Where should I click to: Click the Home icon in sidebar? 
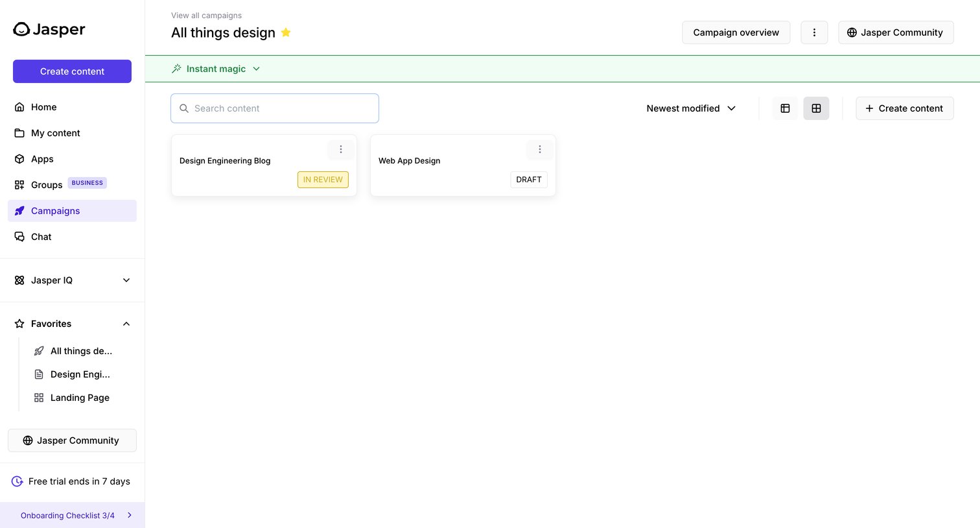pyautogui.click(x=19, y=107)
